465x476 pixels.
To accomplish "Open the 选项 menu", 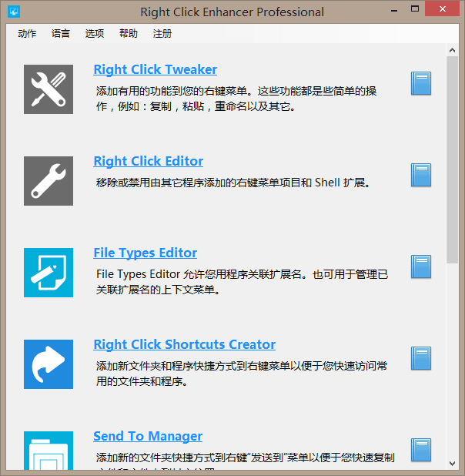I will tap(95, 33).
